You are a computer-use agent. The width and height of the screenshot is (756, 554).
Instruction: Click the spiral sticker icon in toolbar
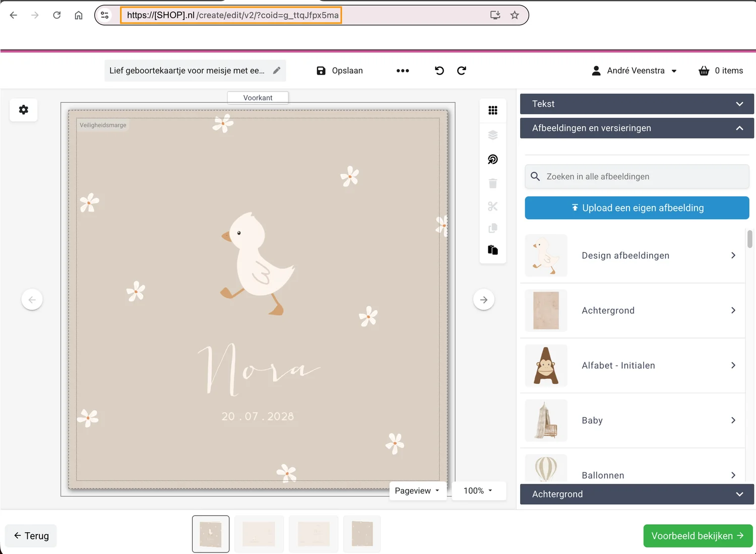[492, 160]
